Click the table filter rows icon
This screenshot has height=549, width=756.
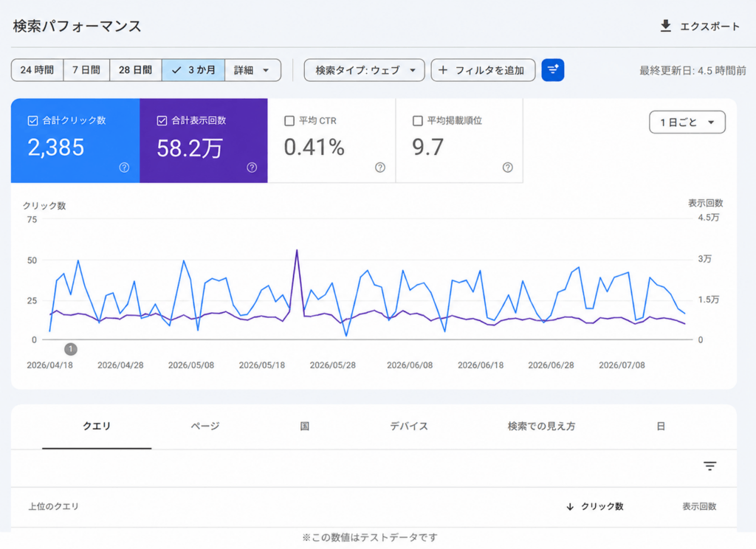[709, 466]
